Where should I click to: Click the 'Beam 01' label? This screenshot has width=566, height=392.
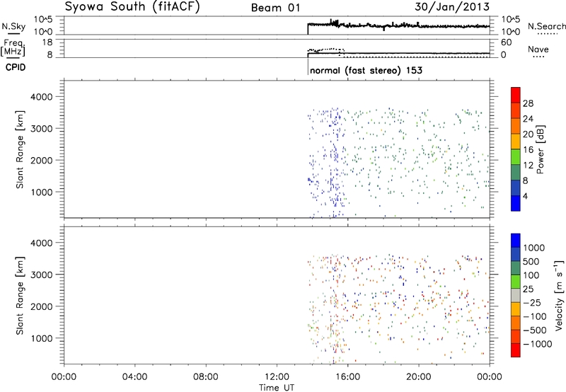click(275, 8)
